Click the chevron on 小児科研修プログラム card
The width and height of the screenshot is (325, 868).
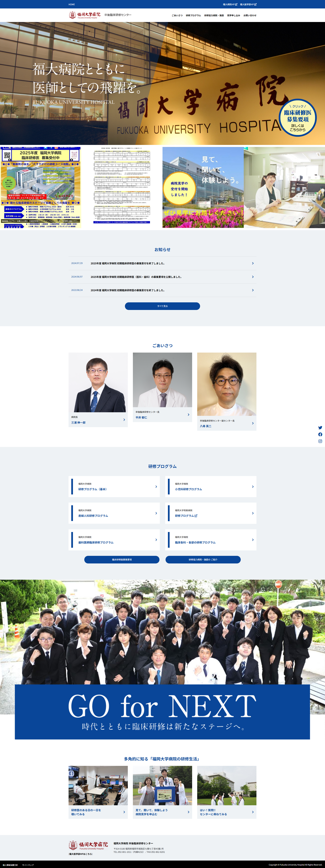point(253,487)
